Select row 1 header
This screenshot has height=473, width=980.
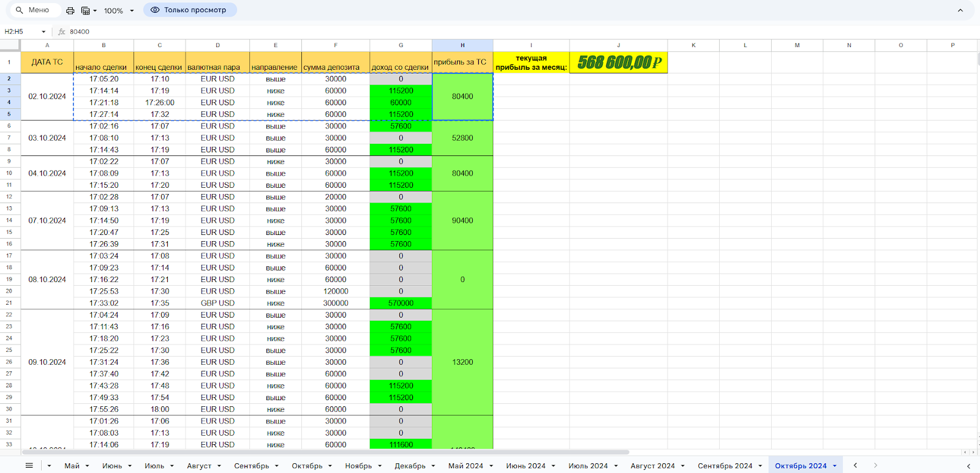(9, 62)
